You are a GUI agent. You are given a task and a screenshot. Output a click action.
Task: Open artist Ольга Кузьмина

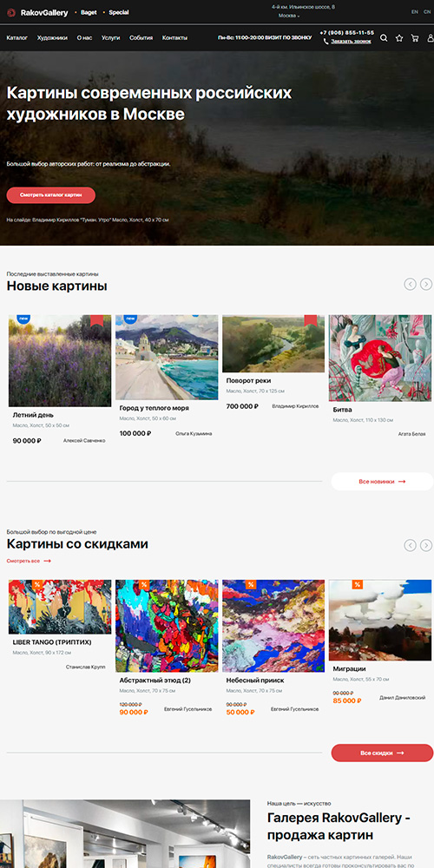click(194, 433)
